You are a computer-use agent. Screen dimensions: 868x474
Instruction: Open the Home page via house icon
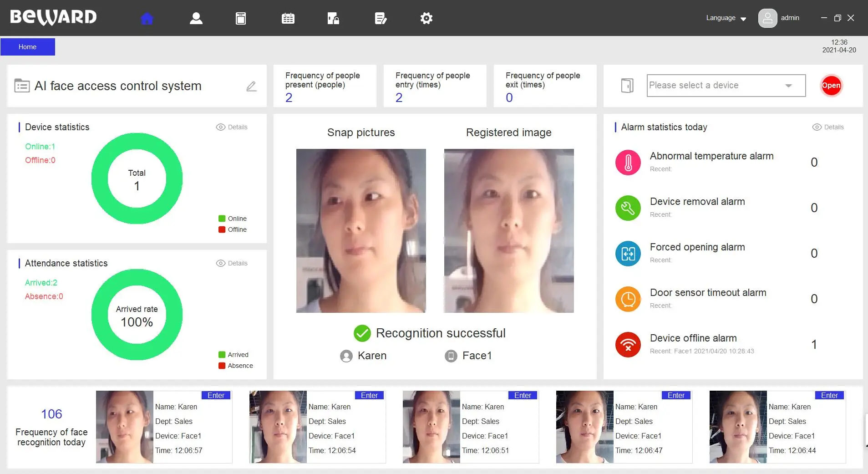pyautogui.click(x=147, y=18)
